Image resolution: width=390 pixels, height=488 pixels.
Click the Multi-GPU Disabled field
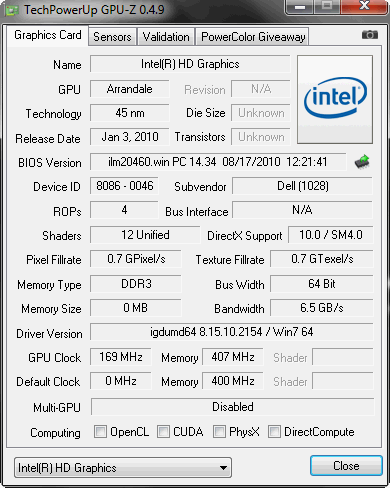click(x=233, y=407)
